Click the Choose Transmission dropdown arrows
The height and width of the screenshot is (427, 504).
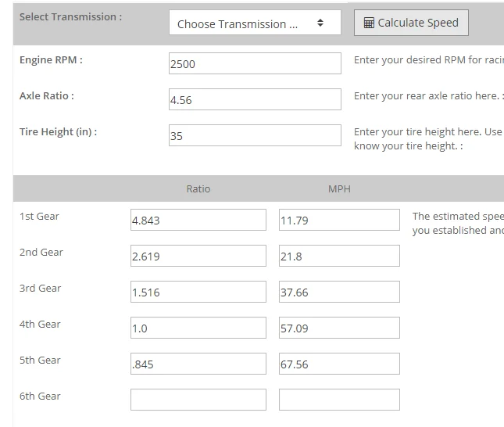(x=320, y=23)
